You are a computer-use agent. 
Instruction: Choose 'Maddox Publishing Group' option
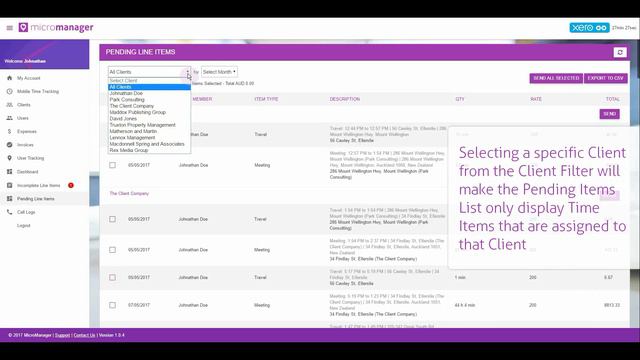click(149, 112)
